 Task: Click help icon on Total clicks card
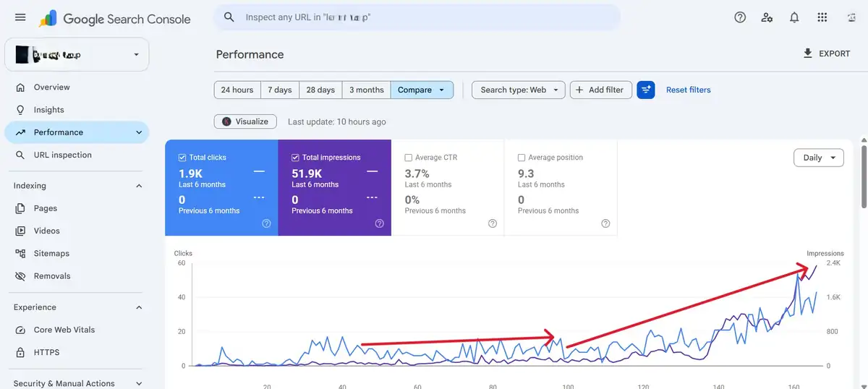coord(266,223)
